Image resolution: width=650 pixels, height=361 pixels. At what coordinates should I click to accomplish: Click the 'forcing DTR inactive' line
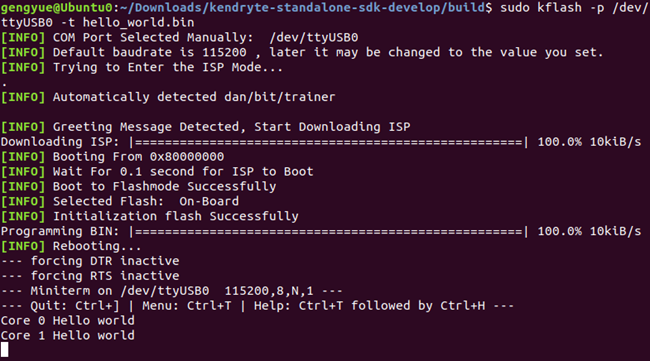[90, 261]
